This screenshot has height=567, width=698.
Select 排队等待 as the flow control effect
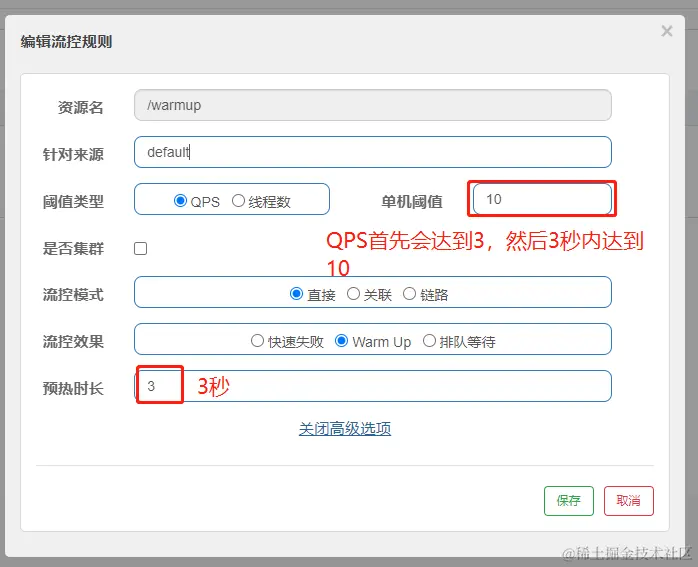coord(429,341)
